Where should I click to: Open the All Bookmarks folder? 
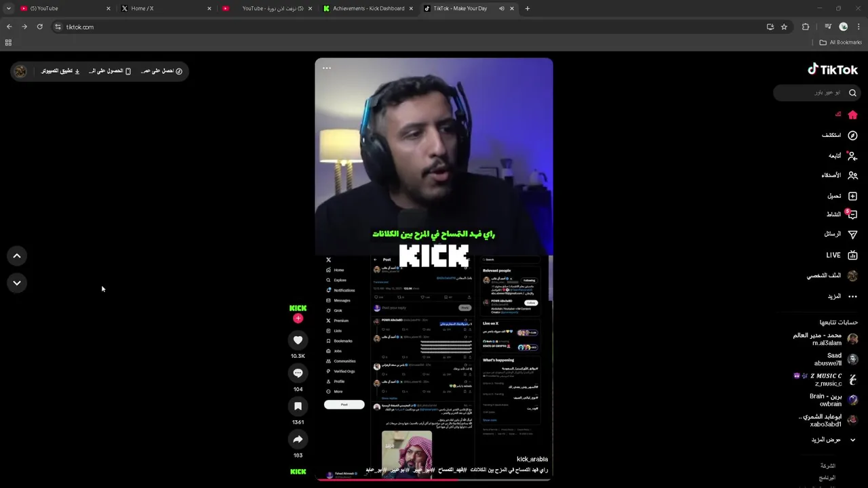click(x=840, y=42)
